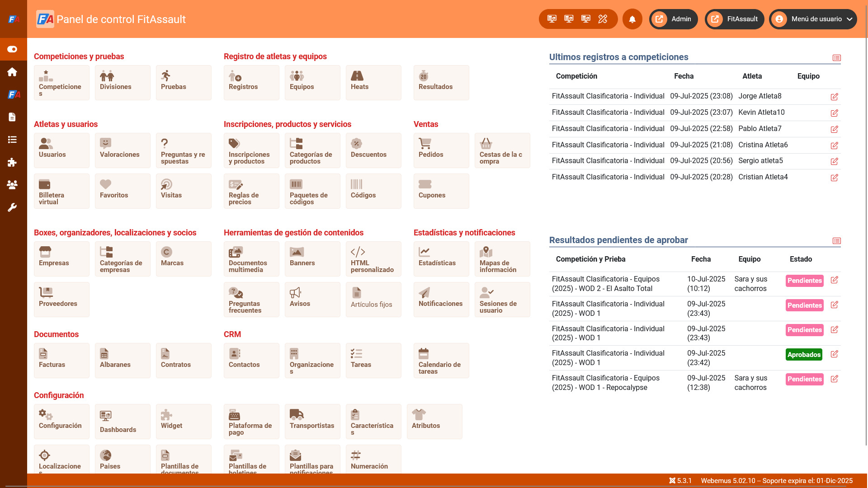Open the Atributos tile
This screenshot has width=868, height=488.
click(434, 422)
